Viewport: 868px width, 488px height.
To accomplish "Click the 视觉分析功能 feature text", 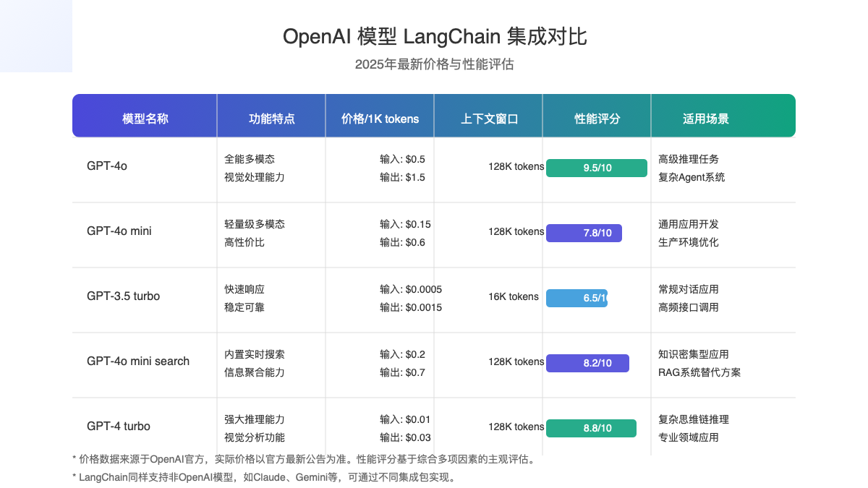I will click(255, 437).
